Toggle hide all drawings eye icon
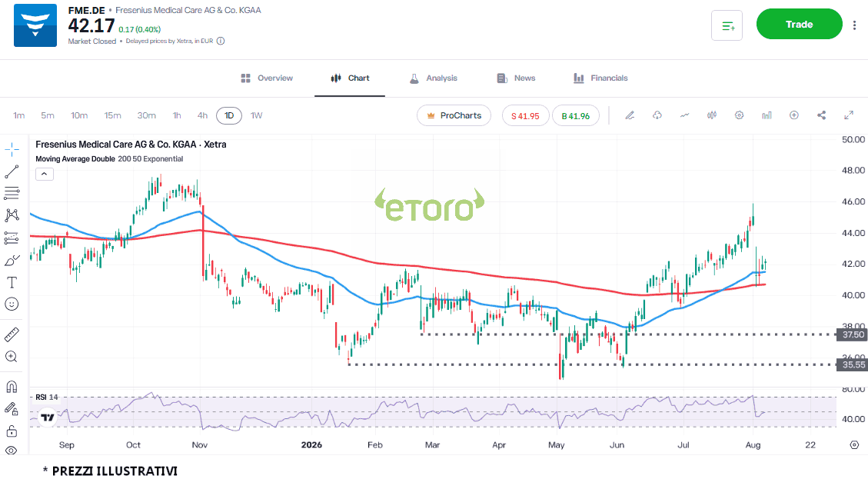Image resolution: width=868 pixels, height=479 pixels. (x=12, y=451)
